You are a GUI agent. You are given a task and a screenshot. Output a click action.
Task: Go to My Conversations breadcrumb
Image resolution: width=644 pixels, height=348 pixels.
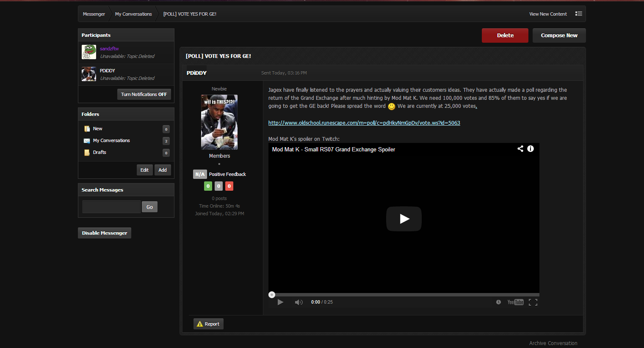click(133, 14)
